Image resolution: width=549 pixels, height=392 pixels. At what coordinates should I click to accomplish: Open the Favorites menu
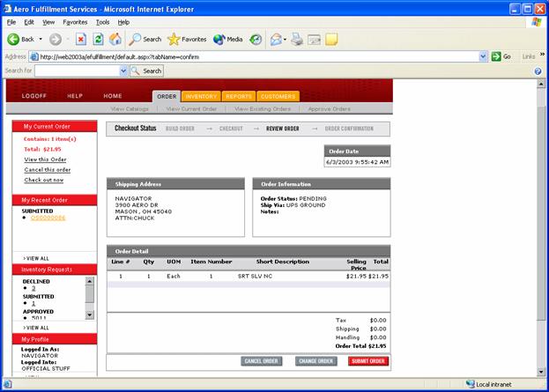(x=75, y=22)
